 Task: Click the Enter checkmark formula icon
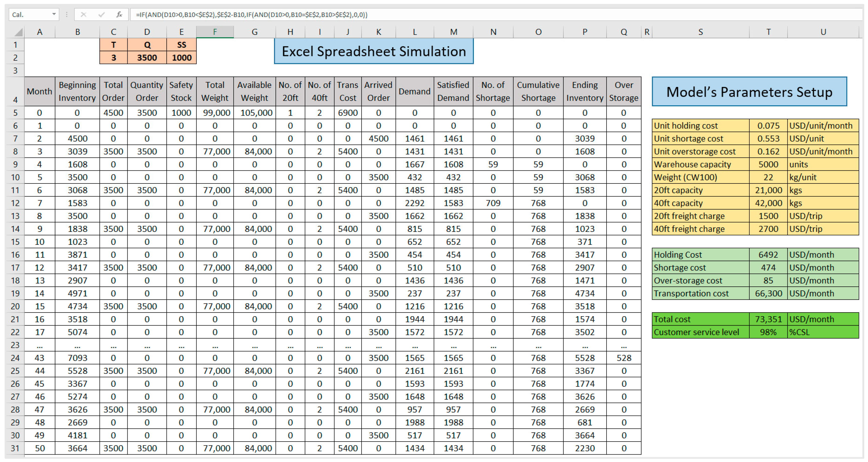[101, 14]
